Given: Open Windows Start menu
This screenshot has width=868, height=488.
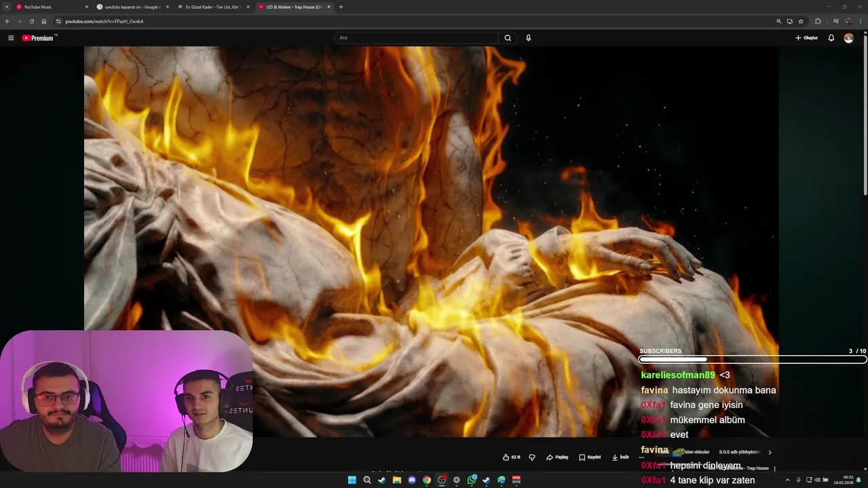Looking at the screenshot, I should (352, 480).
